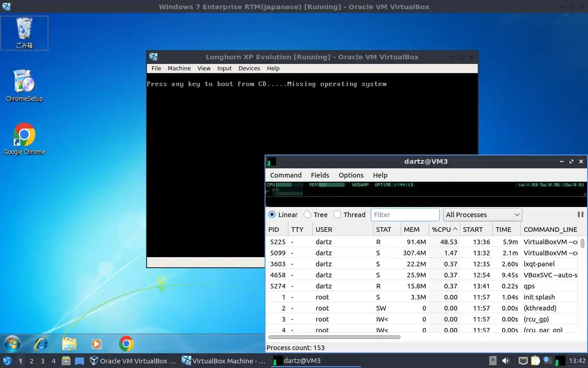The image size is (588, 368).
Task: Select the init splash process row
Action: point(422,297)
